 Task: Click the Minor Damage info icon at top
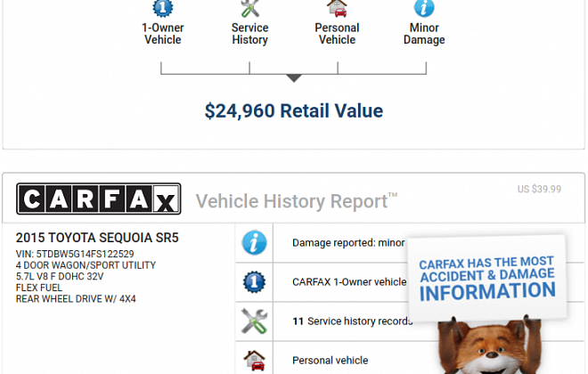click(x=424, y=8)
